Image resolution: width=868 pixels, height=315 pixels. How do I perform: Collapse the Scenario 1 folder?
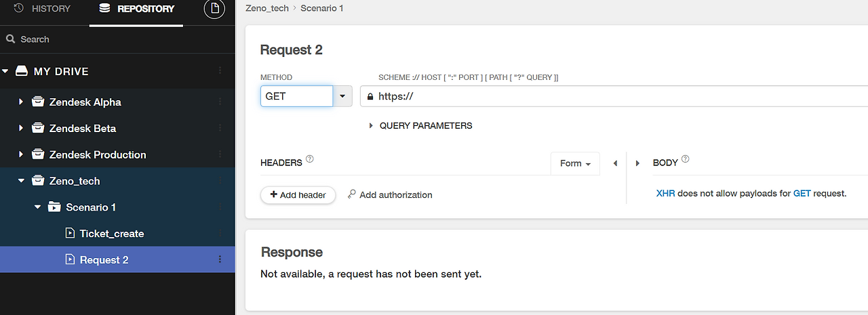point(37,207)
